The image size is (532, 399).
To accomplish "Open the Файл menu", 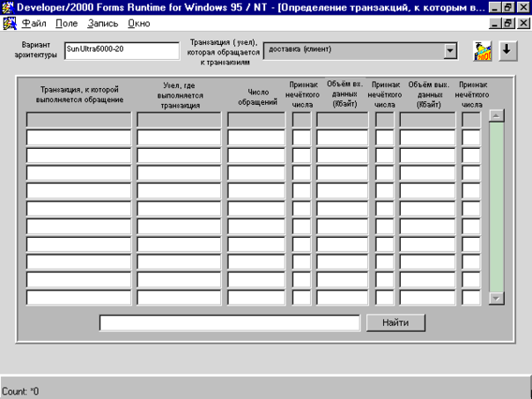I will pos(34,24).
